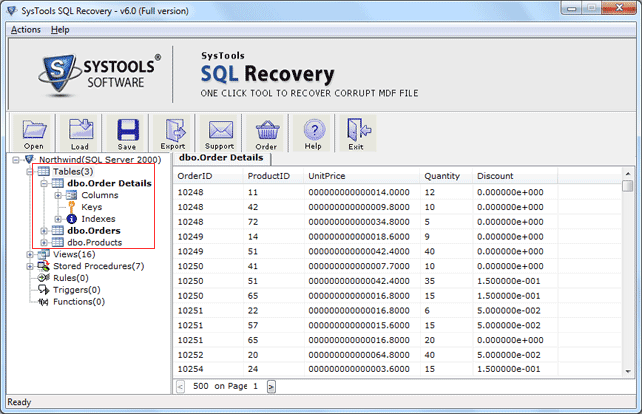Open the Actions menu
642x414 pixels.
tap(25, 30)
